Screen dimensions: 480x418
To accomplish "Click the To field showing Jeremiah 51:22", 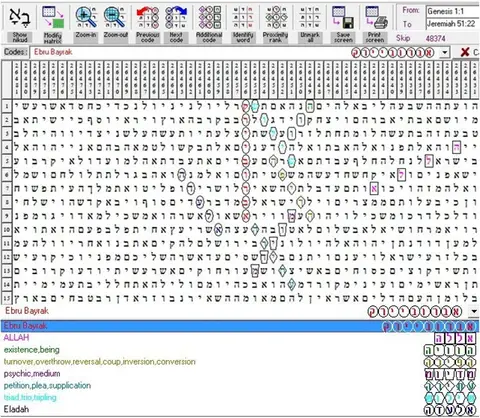I will [x=453, y=24].
